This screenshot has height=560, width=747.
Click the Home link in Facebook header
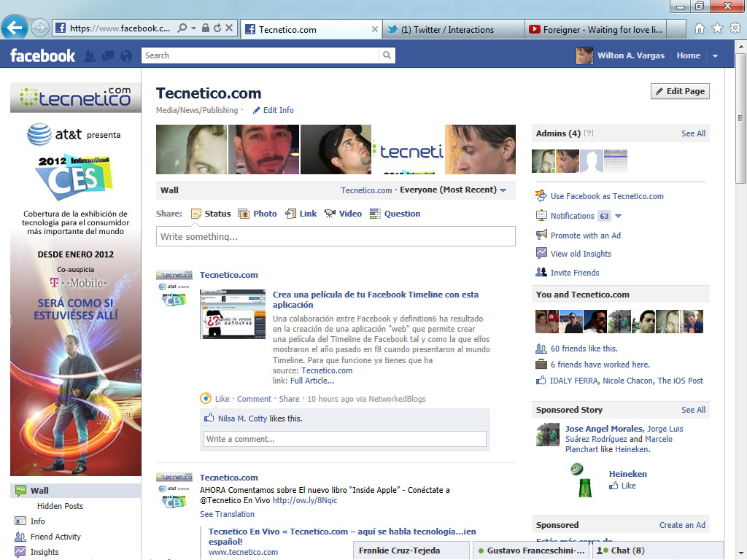[x=689, y=55]
